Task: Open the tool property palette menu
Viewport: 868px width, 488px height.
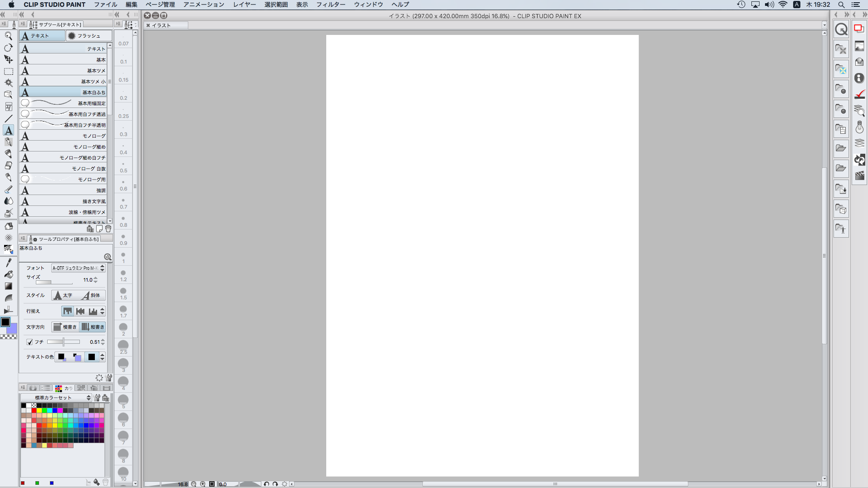Action: 23,239
